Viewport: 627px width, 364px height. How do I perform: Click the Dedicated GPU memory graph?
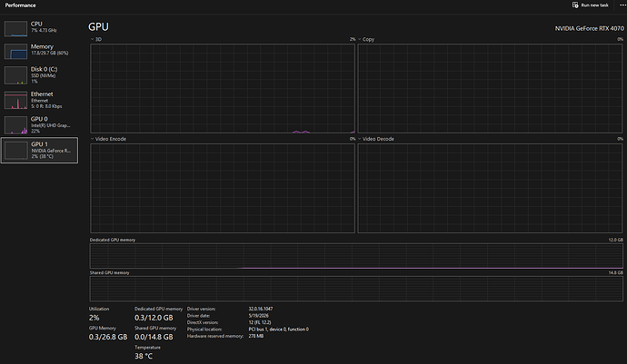pos(356,256)
